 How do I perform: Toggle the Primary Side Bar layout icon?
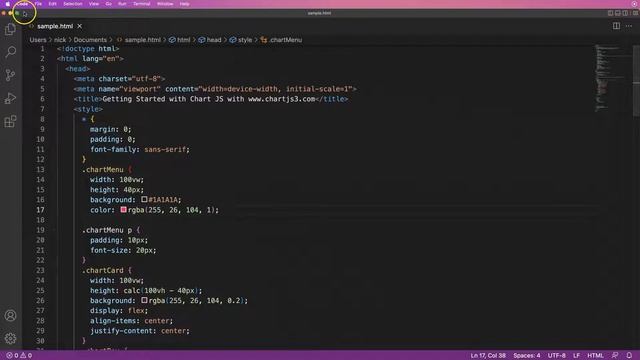[x=611, y=13]
